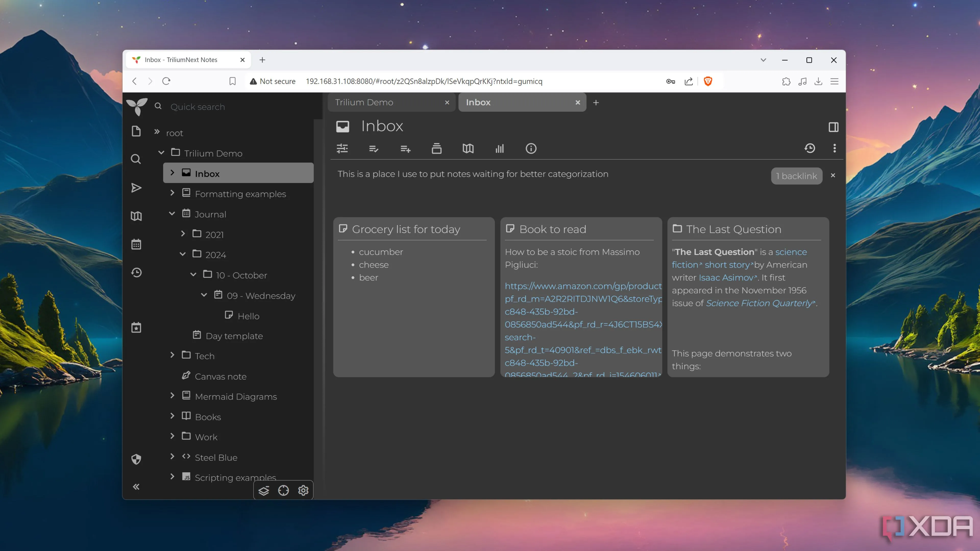Expand the Inbox tree node
Viewport: 980px width, 551px height.
(x=172, y=173)
